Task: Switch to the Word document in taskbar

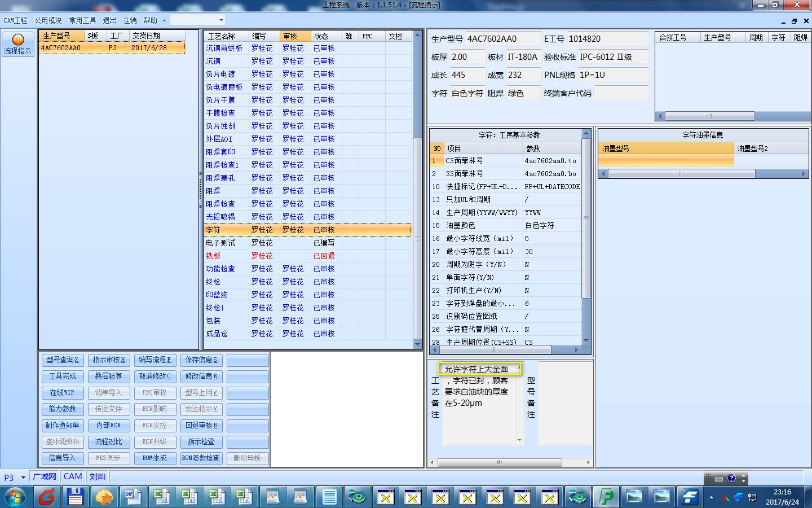Action: click(x=133, y=497)
